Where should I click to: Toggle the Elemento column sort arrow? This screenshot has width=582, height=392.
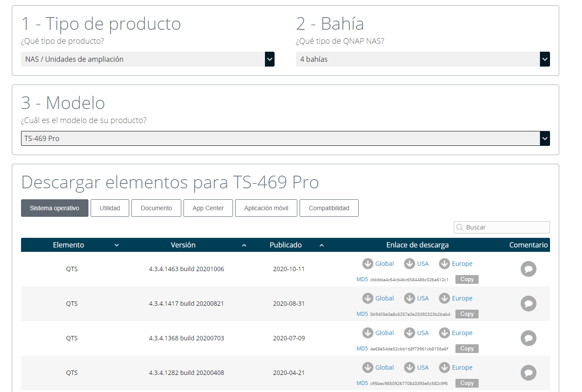116,245
